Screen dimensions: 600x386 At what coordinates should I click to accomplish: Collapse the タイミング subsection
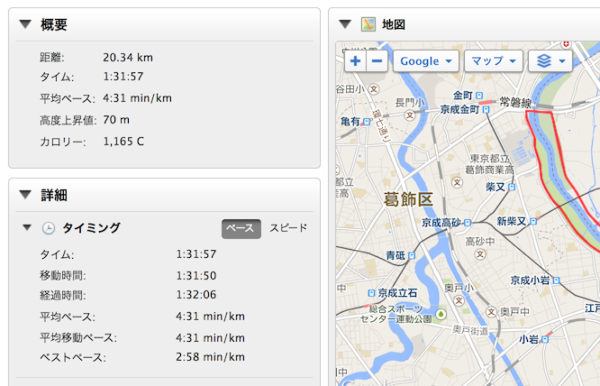pos(27,228)
